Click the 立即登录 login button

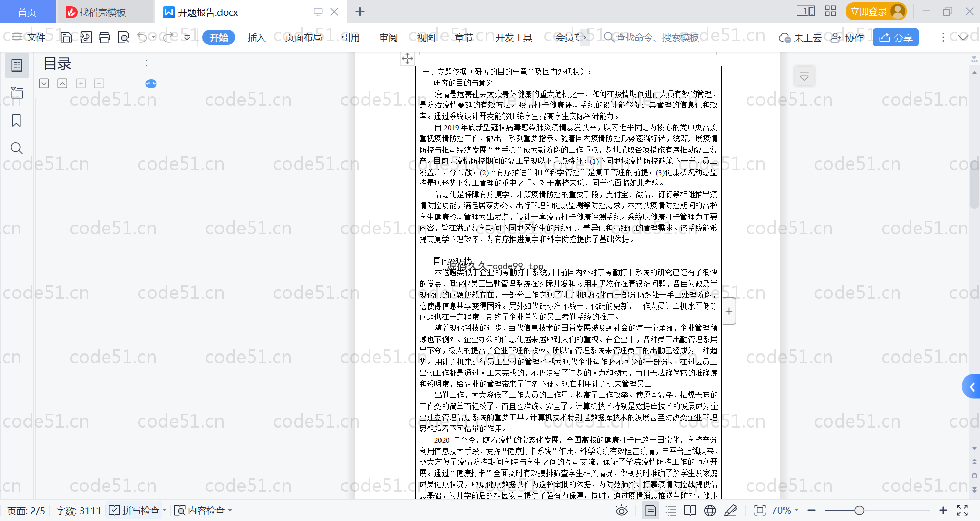point(876,11)
